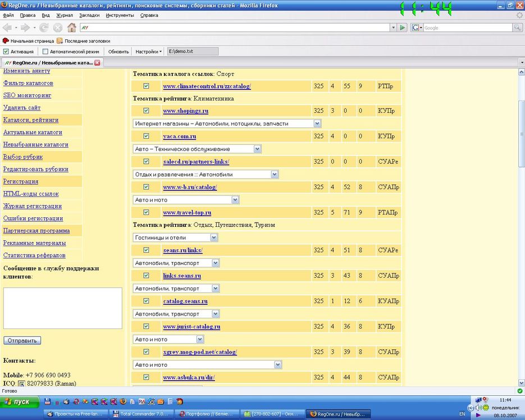525x420 pixels.
Task: Open Авто и мото dropdown under xgrey.mog-pod.net
Action: click(207, 365)
